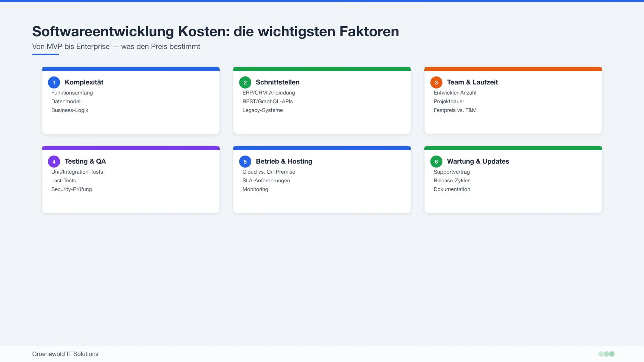Click the subtitle Von MVP bis Enterprise
This screenshot has height=362, width=644.
point(116,47)
